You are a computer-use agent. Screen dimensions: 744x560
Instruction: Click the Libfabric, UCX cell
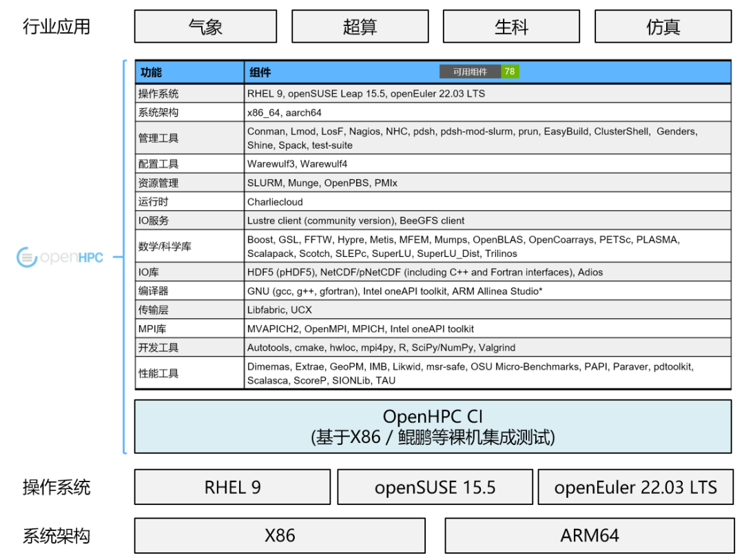click(488, 310)
